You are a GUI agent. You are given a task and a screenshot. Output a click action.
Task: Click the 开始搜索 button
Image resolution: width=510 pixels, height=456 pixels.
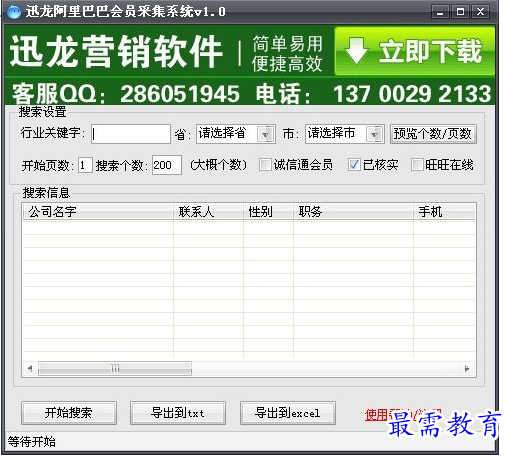(x=69, y=413)
